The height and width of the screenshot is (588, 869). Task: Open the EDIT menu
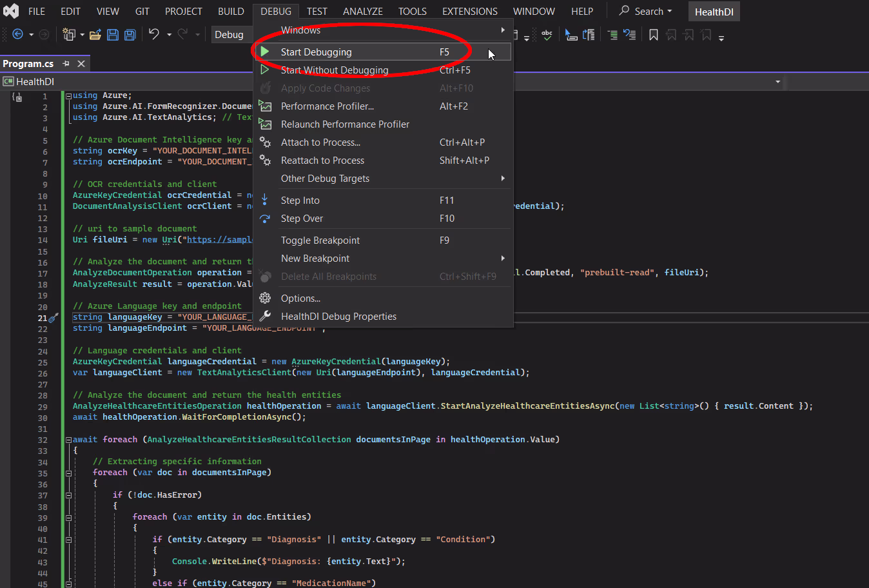(70, 11)
